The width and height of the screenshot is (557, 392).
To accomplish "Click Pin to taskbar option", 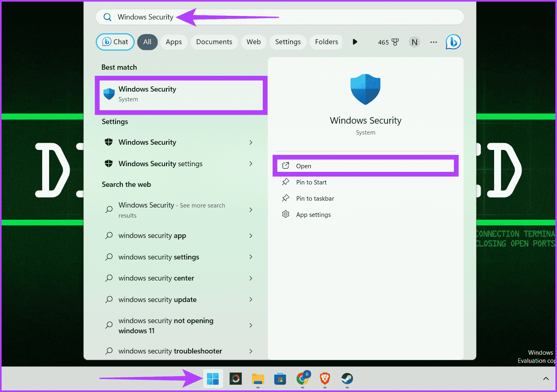I will [366, 199].
